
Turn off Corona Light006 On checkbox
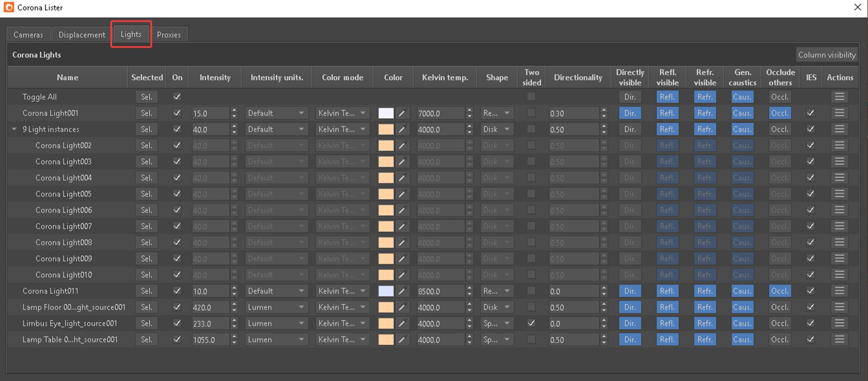coord(177,210)
